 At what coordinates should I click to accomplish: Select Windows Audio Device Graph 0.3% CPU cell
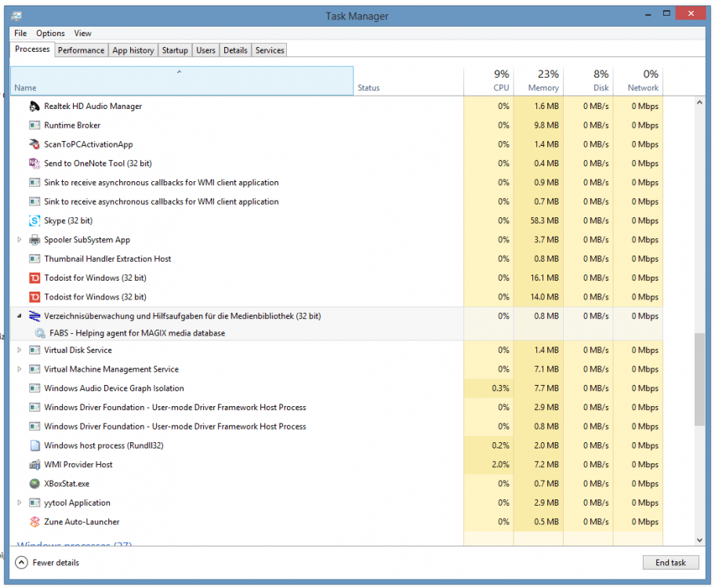(489, 388)
